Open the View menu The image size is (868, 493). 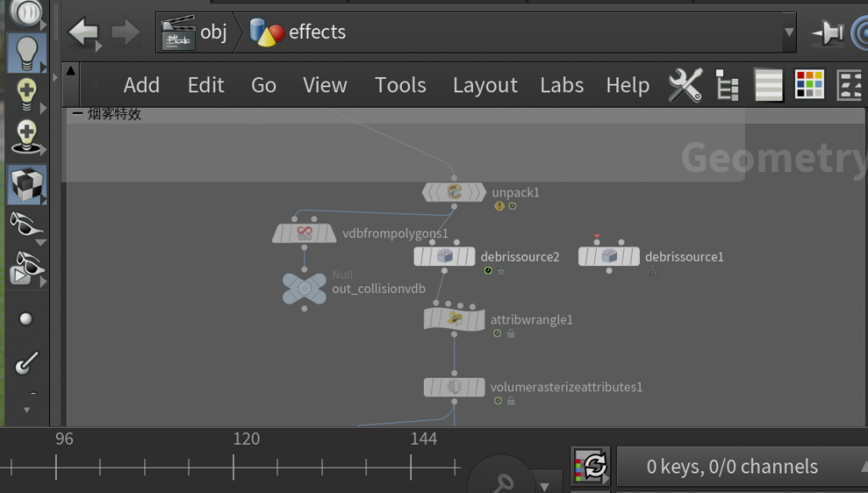325,86
